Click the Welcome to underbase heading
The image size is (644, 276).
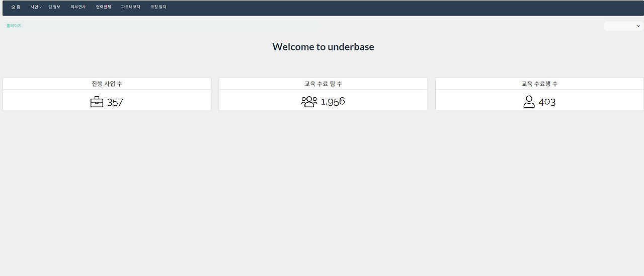click(323, 47)
